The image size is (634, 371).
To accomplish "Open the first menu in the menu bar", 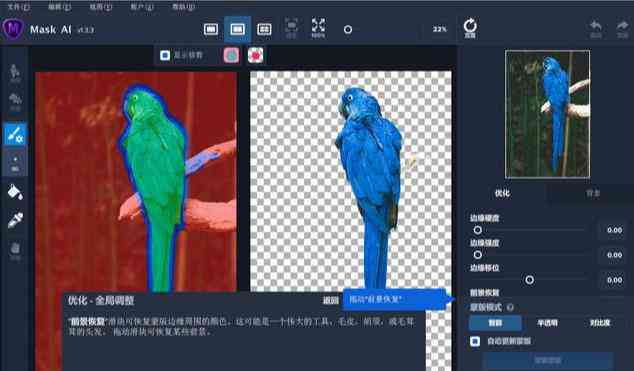I will pyautogui.click(x=18, y=7).
